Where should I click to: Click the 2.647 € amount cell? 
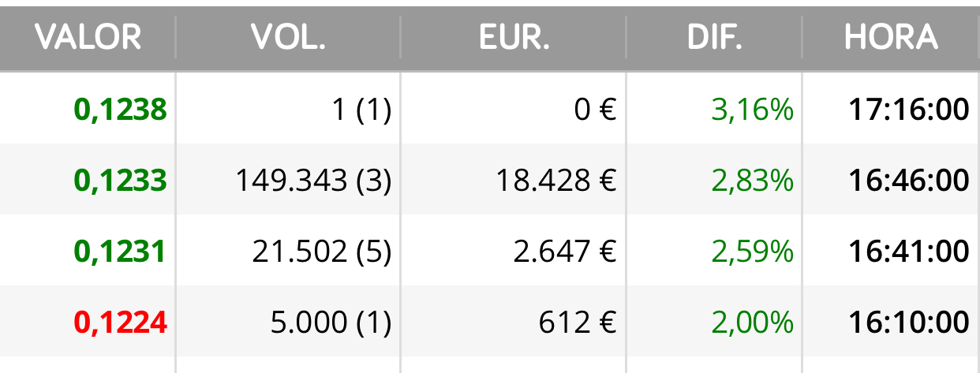563,252
